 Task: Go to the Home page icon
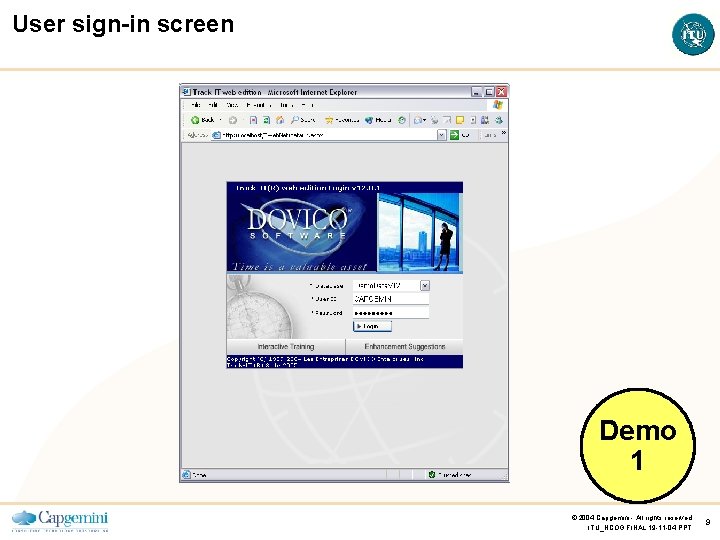point(280,120)
